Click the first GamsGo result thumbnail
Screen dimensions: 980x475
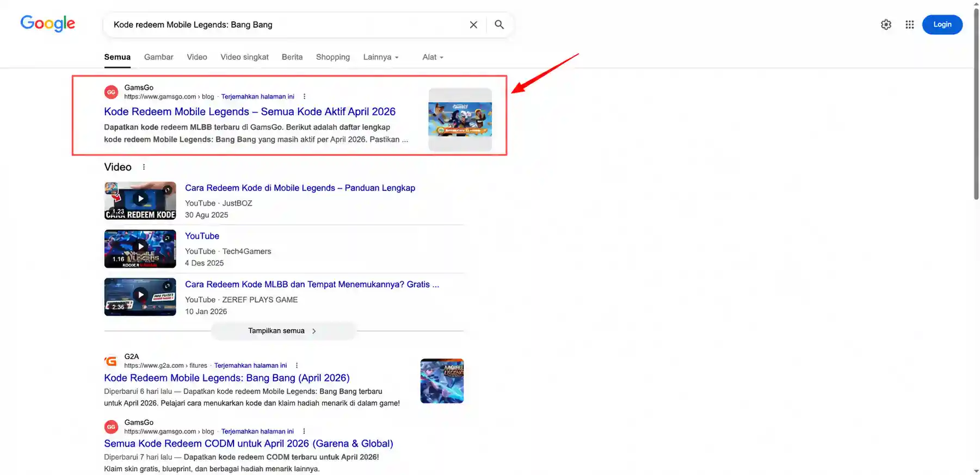click(x=460, y=119)
